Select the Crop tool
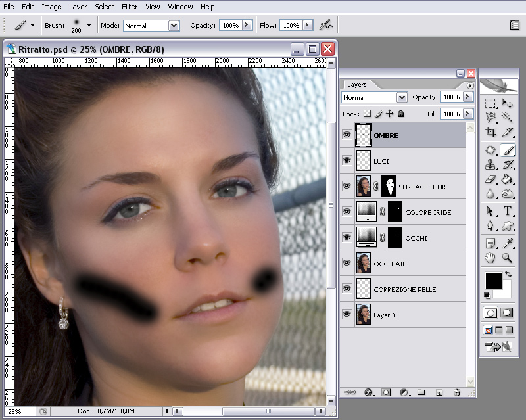Viewport: 526px width, 420px height. point(490,132)
